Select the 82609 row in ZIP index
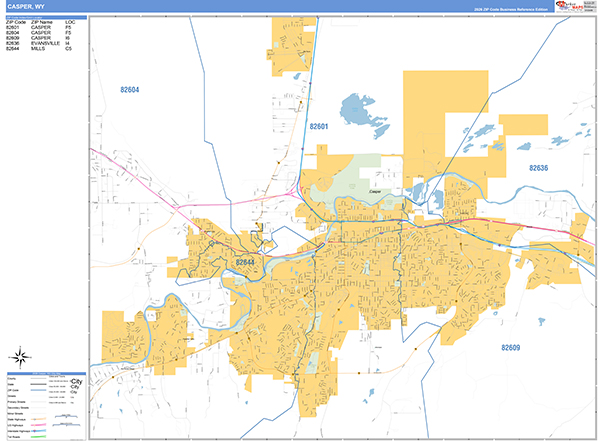 tap(39, 38)
